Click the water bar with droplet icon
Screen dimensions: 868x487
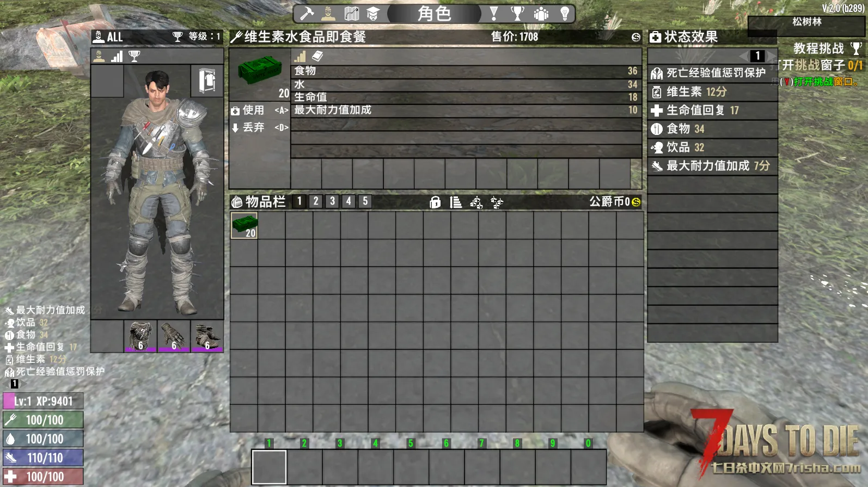pyautogui.click(x=43, y=439)
